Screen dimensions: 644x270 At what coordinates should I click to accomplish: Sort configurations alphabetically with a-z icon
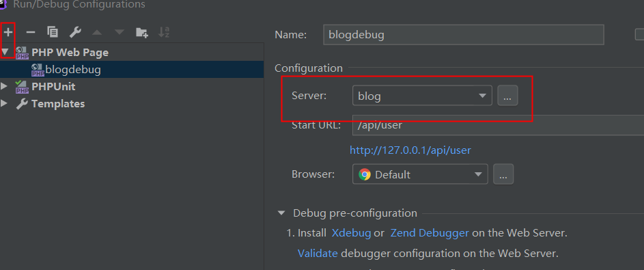(164, 32)
